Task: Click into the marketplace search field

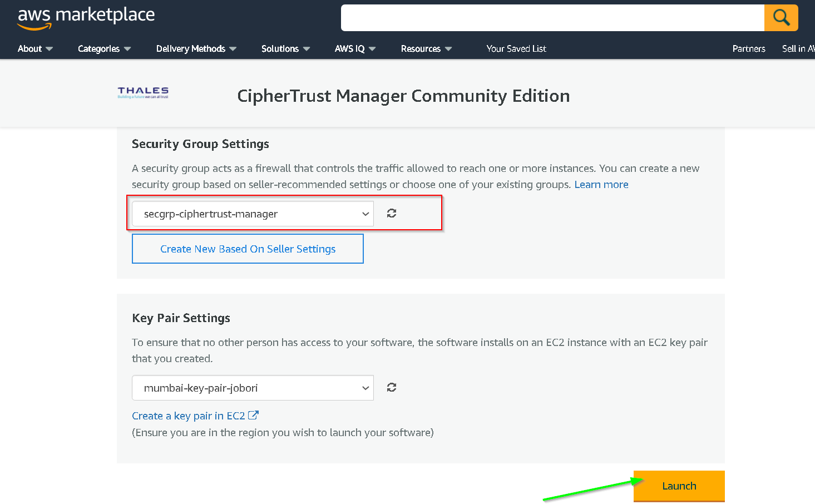Action: (x=552, y=18)
